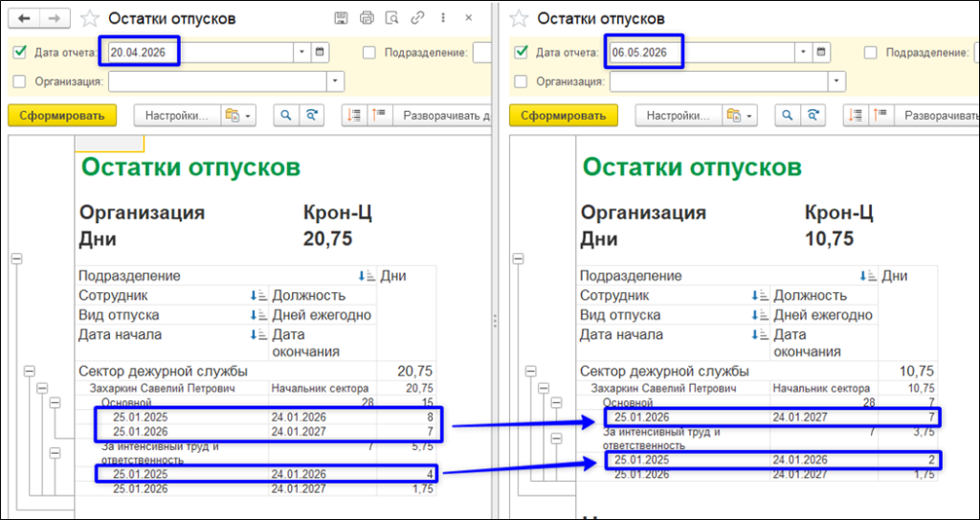Uncheck Дата отчета checkbox in right window
This screenshot has width=980, height=520.
521,53
